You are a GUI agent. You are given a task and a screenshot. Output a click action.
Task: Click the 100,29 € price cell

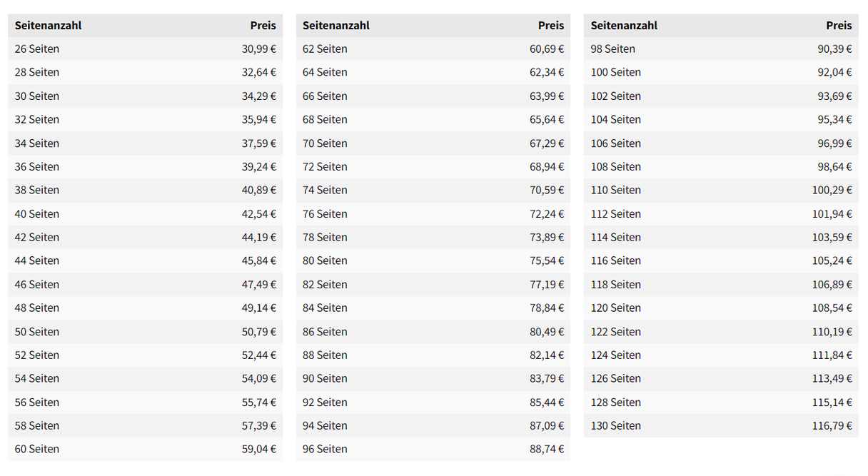click(832, 190)
